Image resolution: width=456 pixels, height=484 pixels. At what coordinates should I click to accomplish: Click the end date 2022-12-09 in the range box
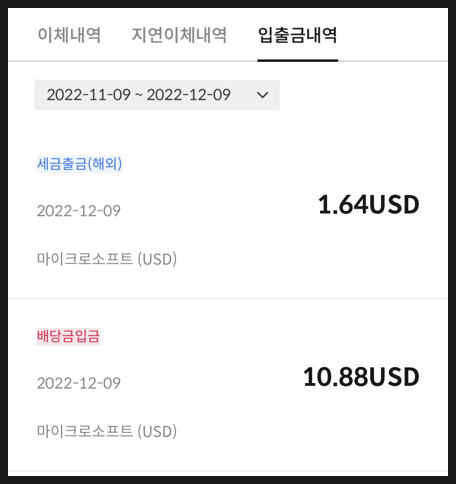[189, 95]
